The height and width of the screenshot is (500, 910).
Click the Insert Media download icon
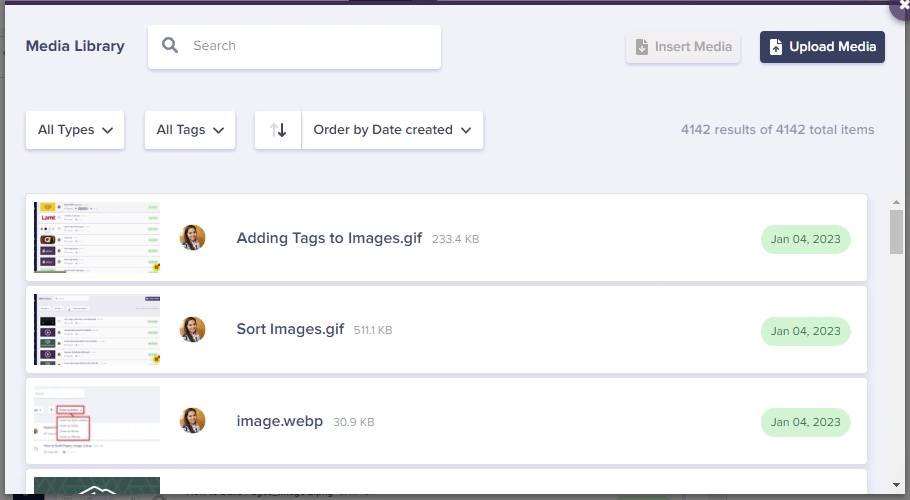(641, 47)
